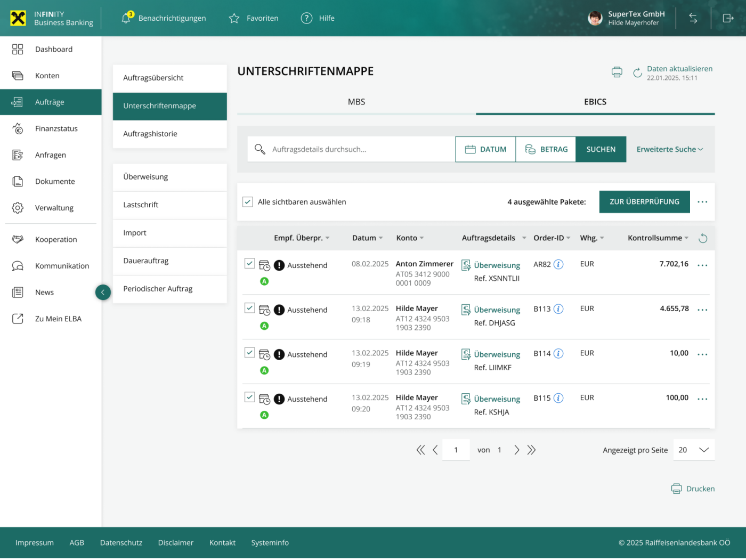Image resolution: width=746 pixels, height=560 pixels.
Task: Click the logout icon in header
Action: [728, 18]
